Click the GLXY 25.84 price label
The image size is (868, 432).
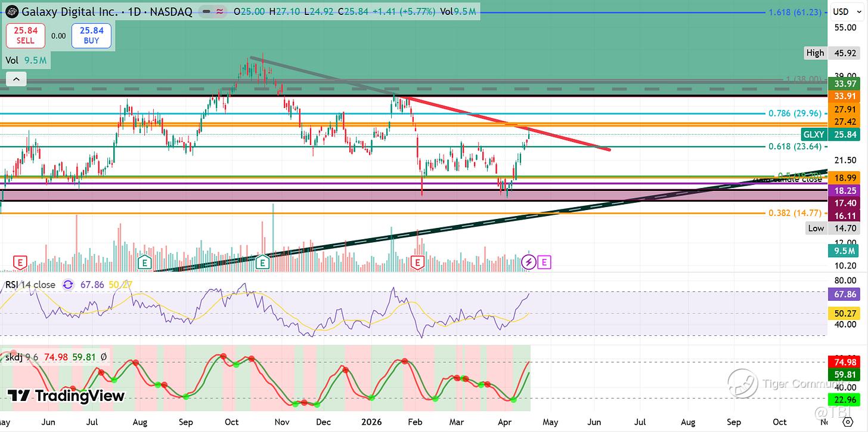(x=830, y=135)
